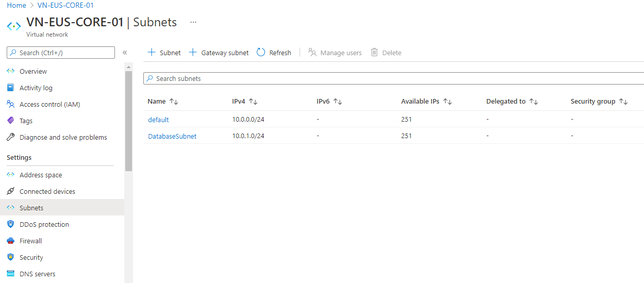Click the Search subnets input field
This screenshot has width=644, height=283.
392,78
